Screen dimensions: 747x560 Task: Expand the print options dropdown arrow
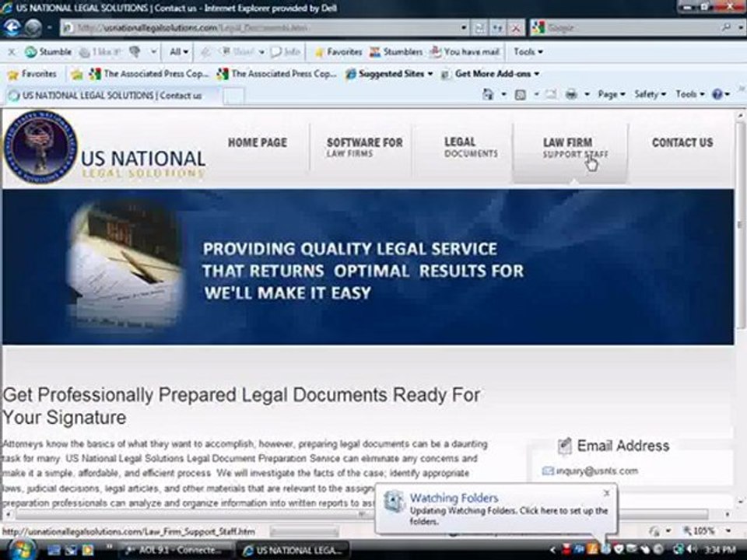pyautogui.click(x=587, y=95)
